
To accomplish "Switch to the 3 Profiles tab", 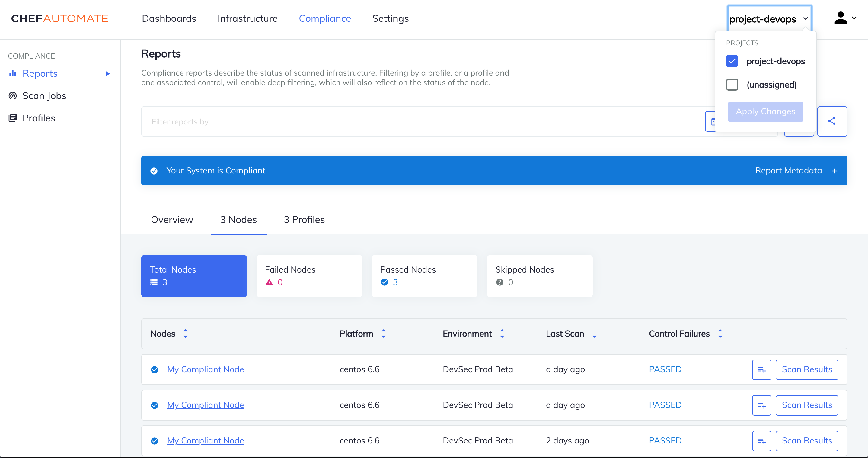I will [x=304, y=220].
